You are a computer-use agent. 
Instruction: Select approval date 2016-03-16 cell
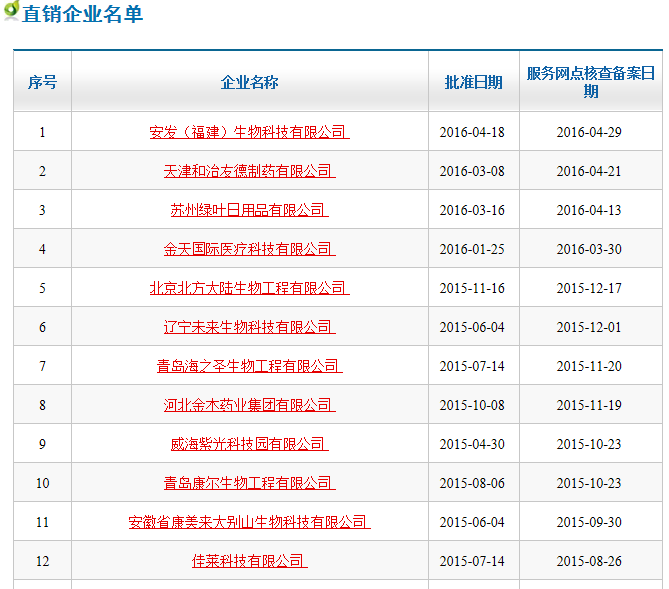[x=472, y=210]
